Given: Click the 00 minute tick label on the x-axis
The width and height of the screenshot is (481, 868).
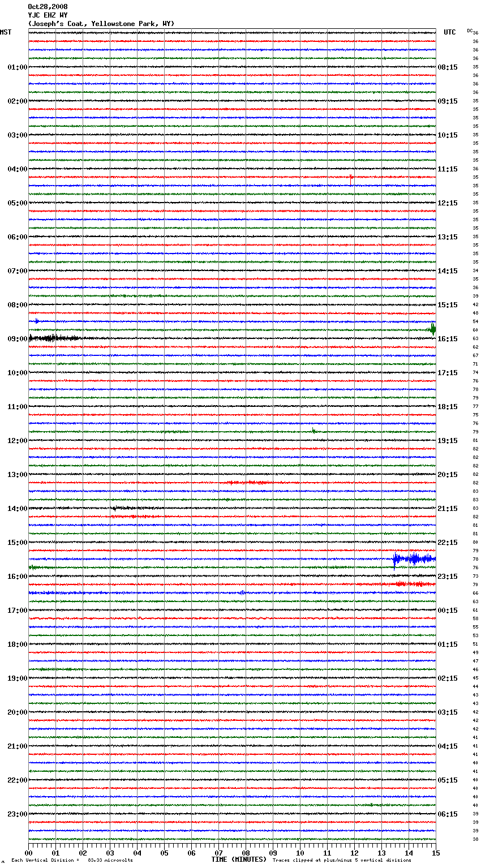Looking at the screenshot, I should click(x=28, y=853).
